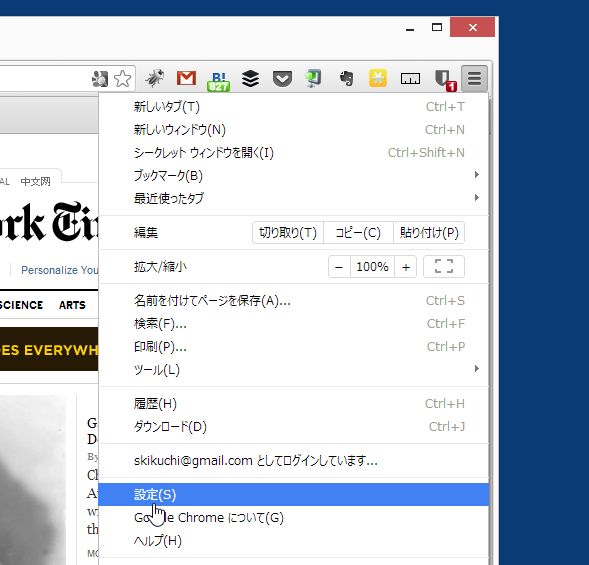Screen dimensions: 589x565
Task: Click the 中文网 link on the page
Action: pos(36,182)
